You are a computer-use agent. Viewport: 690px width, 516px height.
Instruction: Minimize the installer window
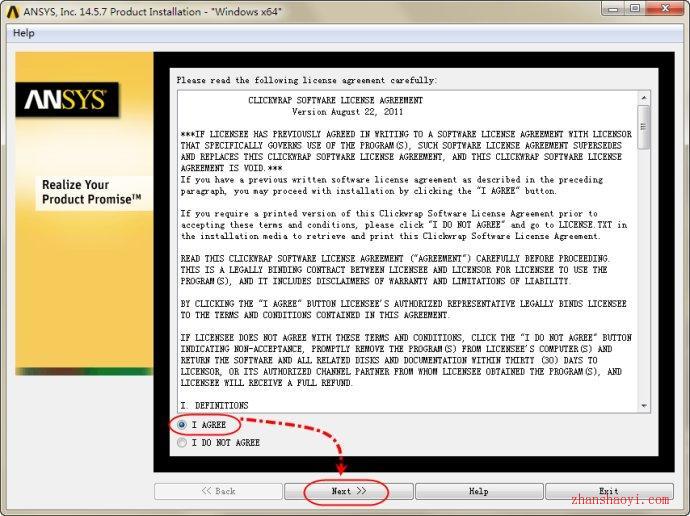613,8
